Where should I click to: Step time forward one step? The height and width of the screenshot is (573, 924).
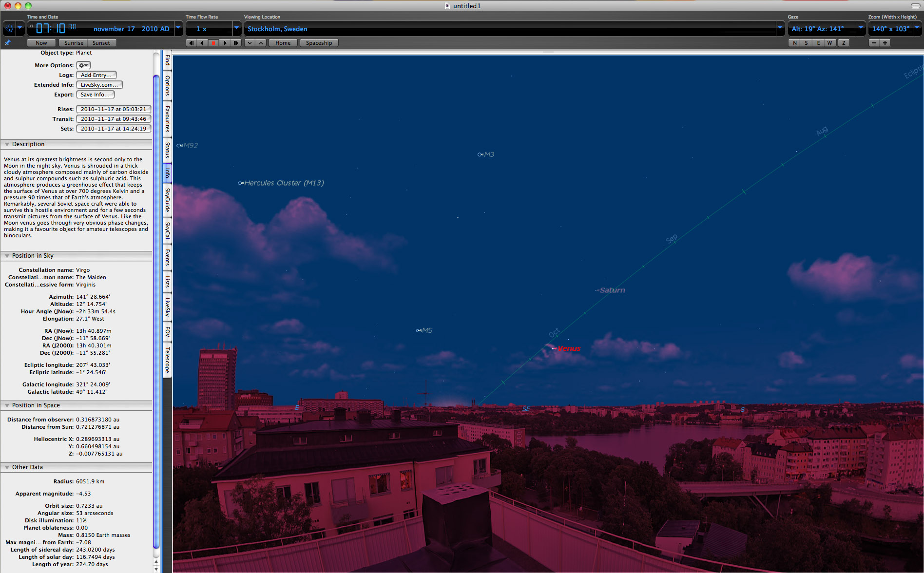click(236, 43)
